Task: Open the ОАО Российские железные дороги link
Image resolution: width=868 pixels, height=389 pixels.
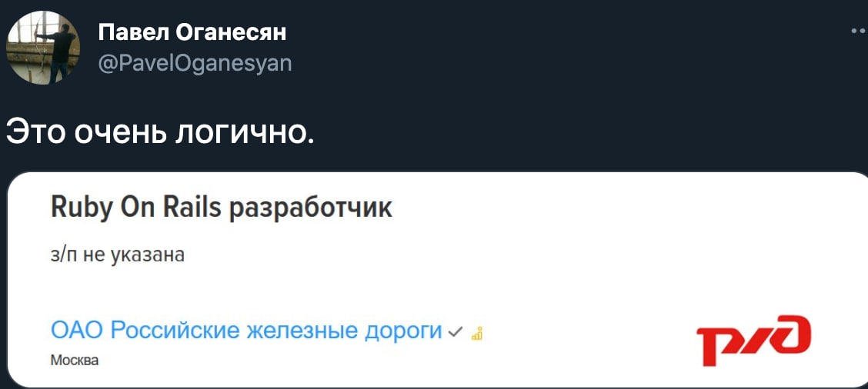Action: tap(246, 331)
